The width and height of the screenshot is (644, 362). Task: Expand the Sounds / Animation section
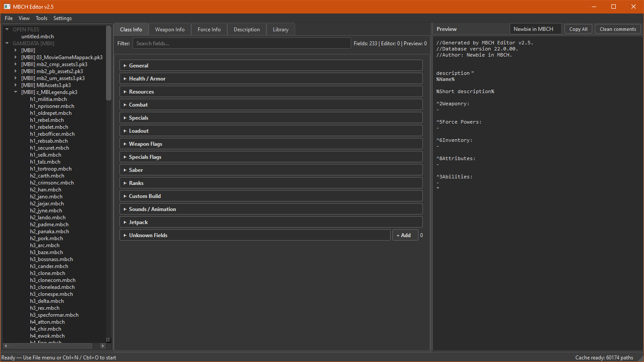click(271, 209)
